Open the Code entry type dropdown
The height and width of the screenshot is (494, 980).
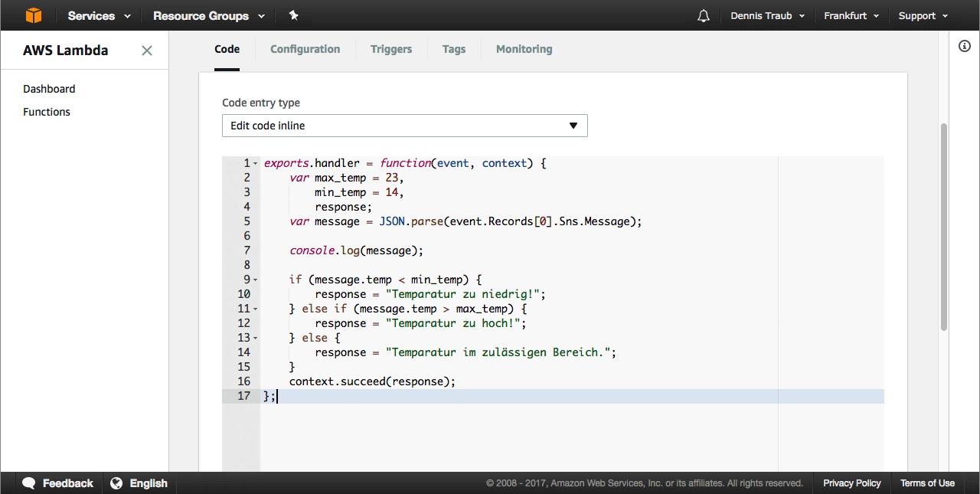(x=404, y=126)
